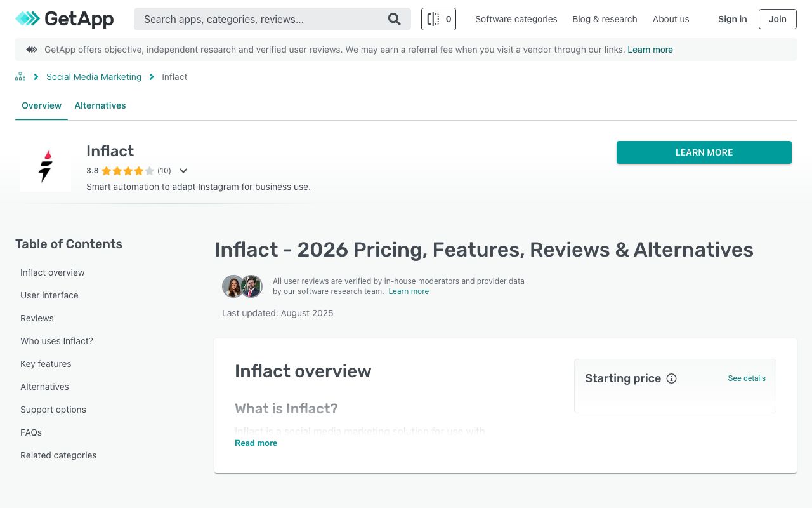
Task: Jump to Key features section
Action: coord(46,364)
